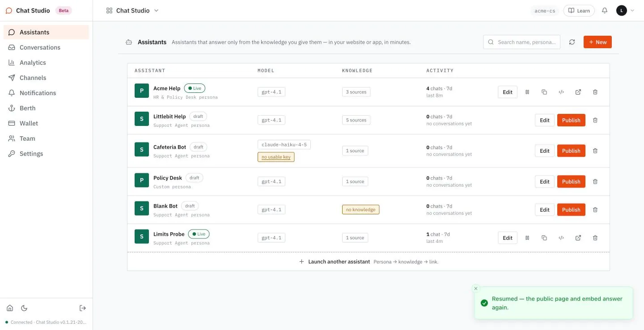Focus the Search name, persona field
Image resolution: width=644 pixels, height=330 pixels.
522,42
